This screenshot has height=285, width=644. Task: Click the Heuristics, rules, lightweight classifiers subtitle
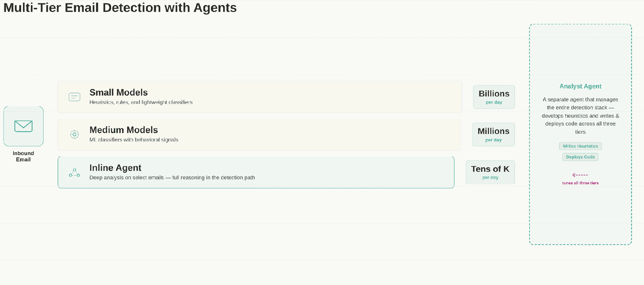point(141,102)
